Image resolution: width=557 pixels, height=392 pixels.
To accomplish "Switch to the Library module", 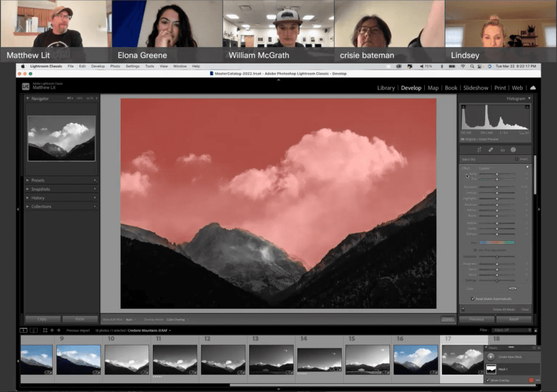I will pyautogui.click(x=386, y=88).
